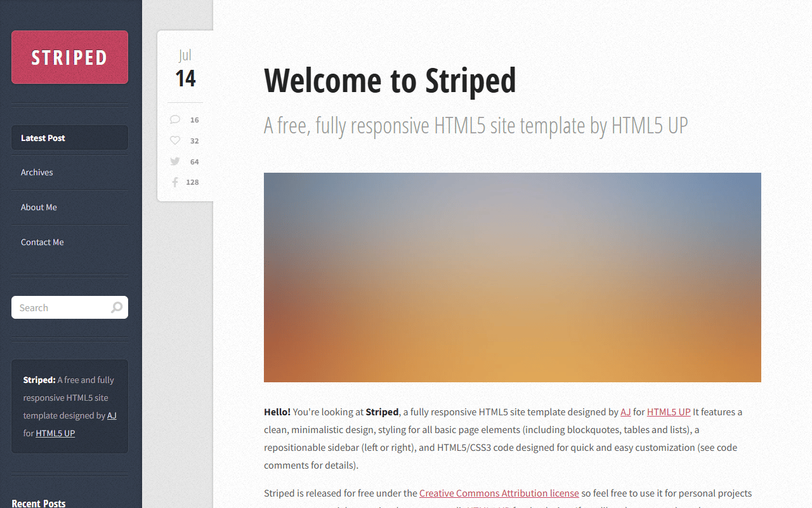The image size is (812, 508).
Task: Click the Welcome to Striped heading
Action: 390,81
